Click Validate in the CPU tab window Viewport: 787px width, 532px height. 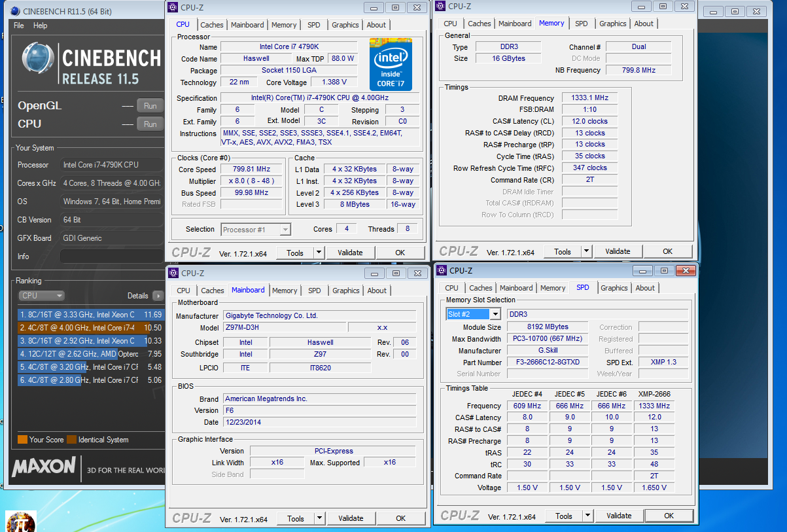coord(350,253)
